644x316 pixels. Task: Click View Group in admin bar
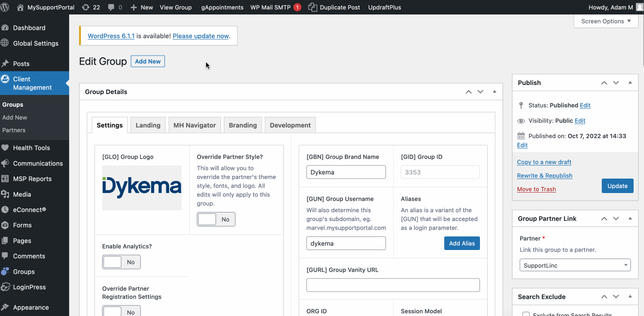pyautogui.click(x=176, y=7)
